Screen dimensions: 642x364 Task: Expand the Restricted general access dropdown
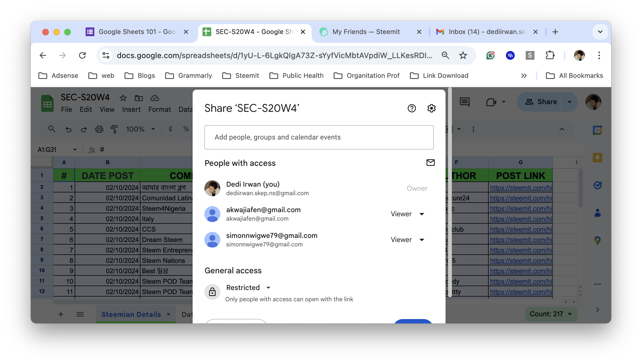[x=248, y=288]
